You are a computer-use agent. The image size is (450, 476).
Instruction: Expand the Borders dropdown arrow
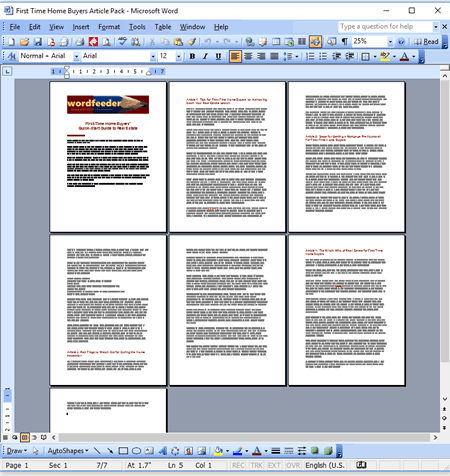point(375,56)
